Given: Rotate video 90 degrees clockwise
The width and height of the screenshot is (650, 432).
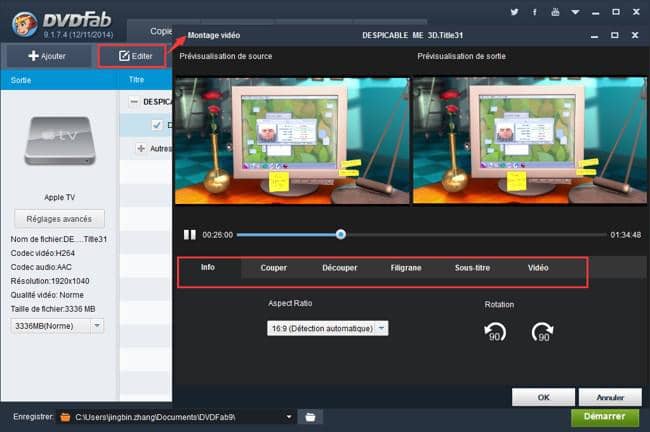Looking at the screenshot, I should [542, 332].
